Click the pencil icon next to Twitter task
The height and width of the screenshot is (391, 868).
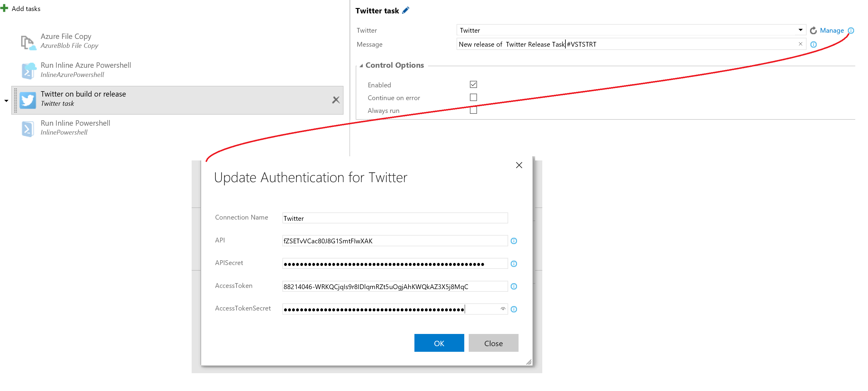(x=406, y=10)
